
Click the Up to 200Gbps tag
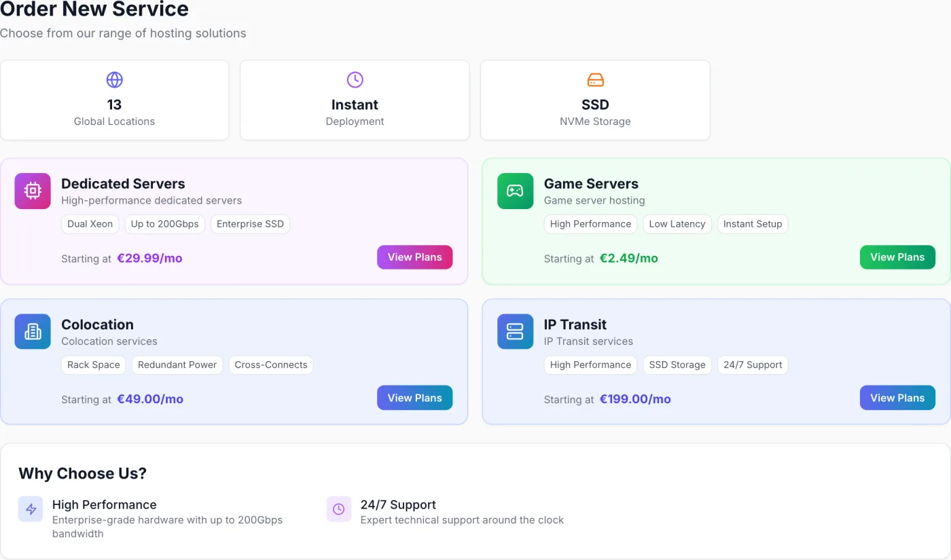point(165,224)
